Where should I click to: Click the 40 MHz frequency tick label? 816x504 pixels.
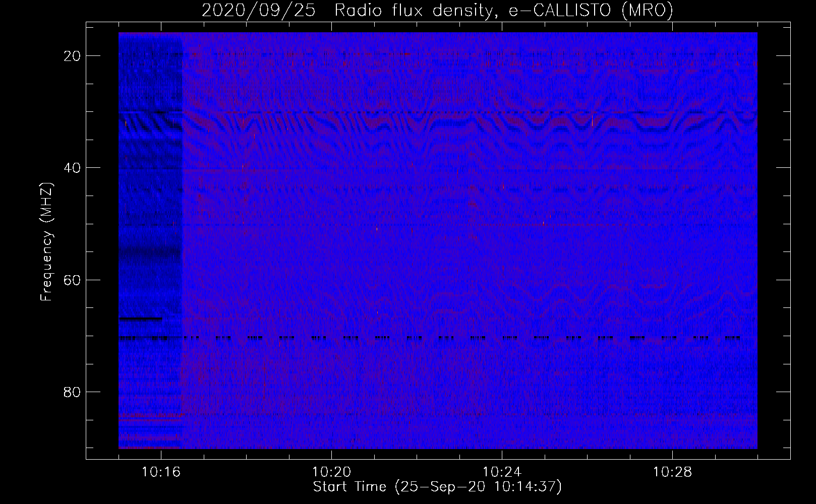[73, 168]
